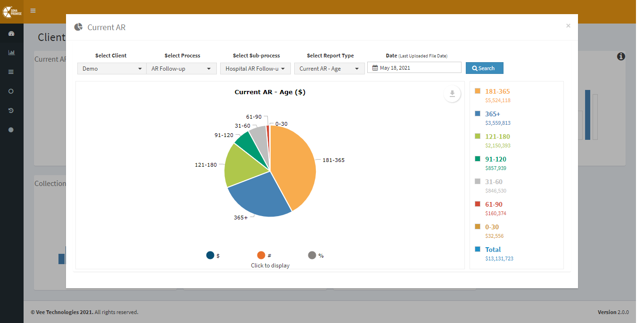This screenshot has height=323, width=644.
Task: Click the list lines icon in sidebar
Action: [11, 72]
